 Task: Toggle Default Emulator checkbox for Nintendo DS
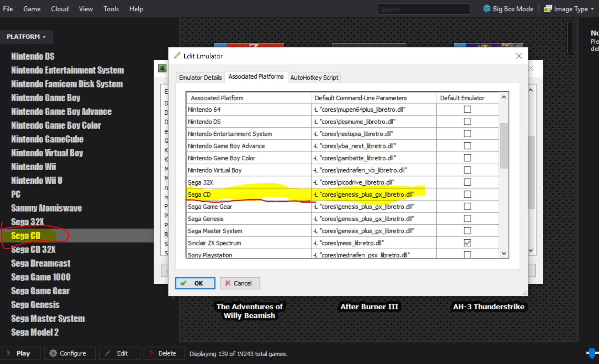click(467, 121)
